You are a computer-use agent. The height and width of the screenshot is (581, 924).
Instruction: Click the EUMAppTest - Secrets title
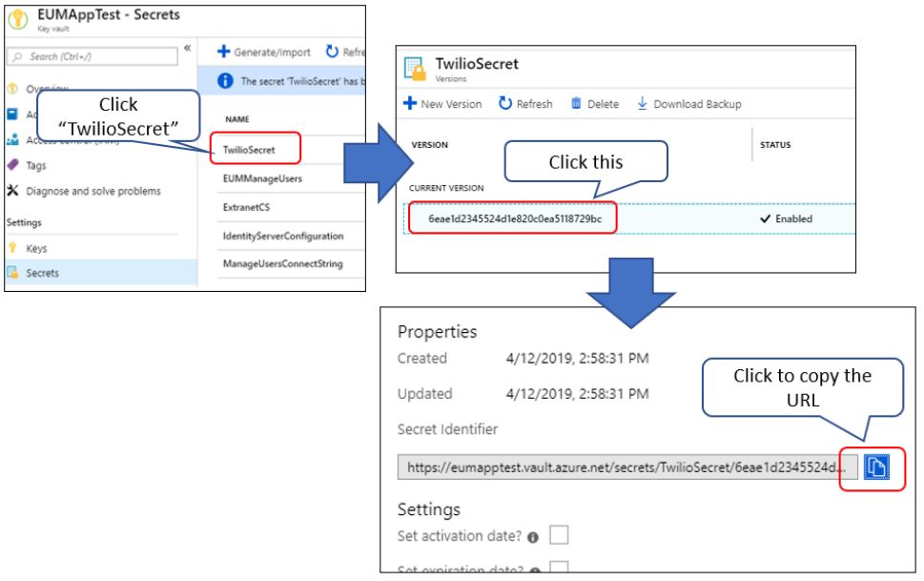coord(109,14)
